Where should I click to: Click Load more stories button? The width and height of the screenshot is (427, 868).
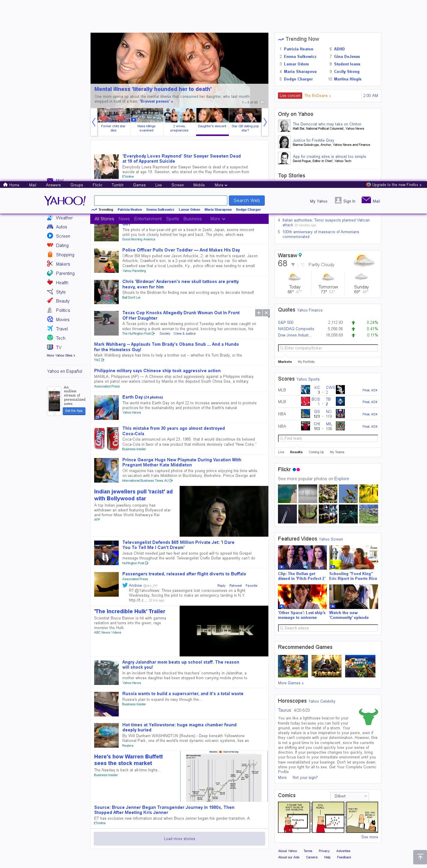179,839
